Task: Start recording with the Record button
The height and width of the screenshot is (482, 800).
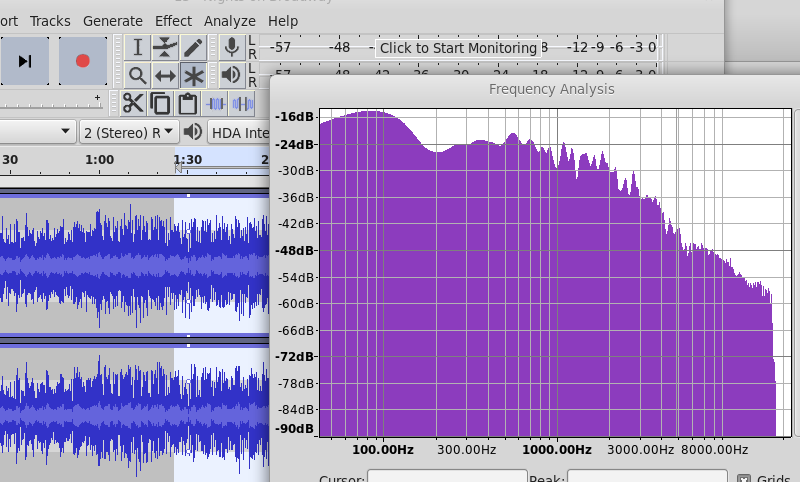Action: pyautogui.click(x=83, y=61)
